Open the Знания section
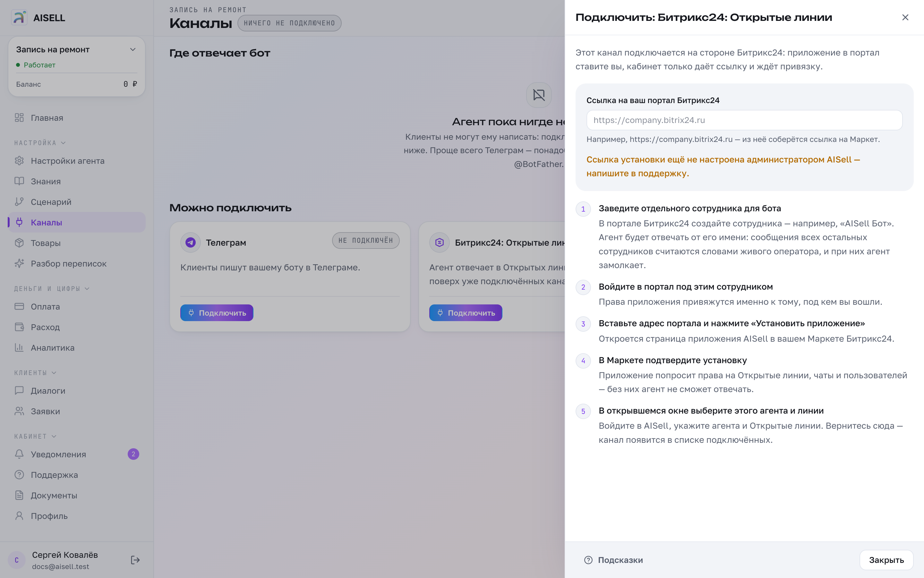 tap(77, 181)
